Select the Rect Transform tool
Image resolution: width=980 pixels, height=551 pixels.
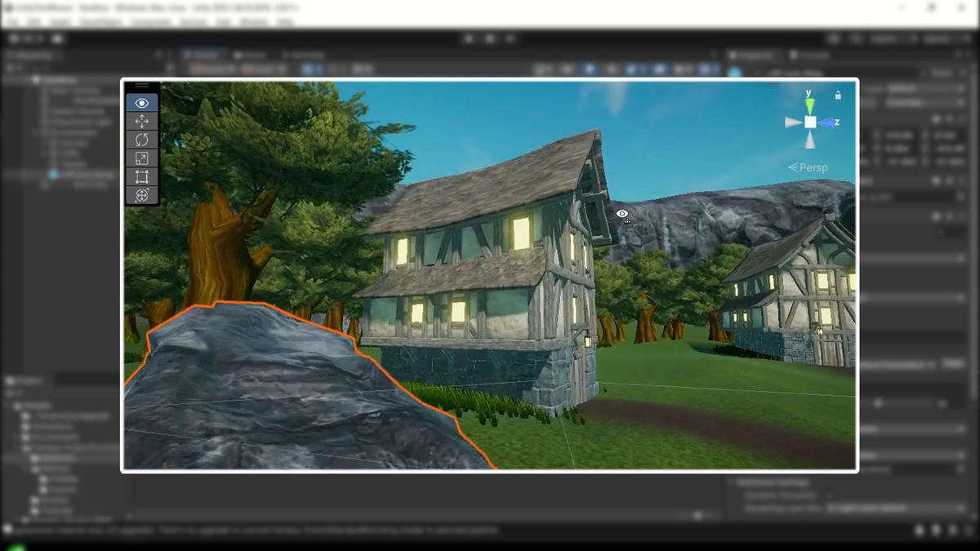click(x=141, y=175)
